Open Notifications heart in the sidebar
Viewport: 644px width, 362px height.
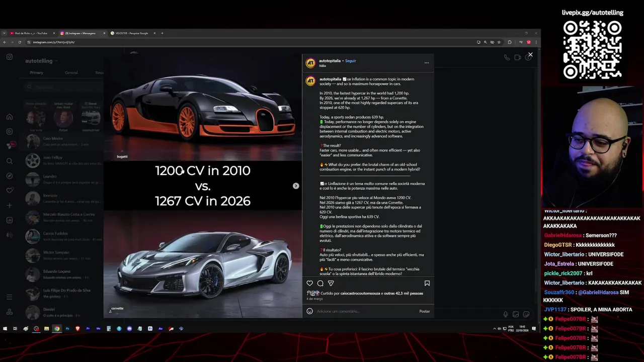point(10,191)
